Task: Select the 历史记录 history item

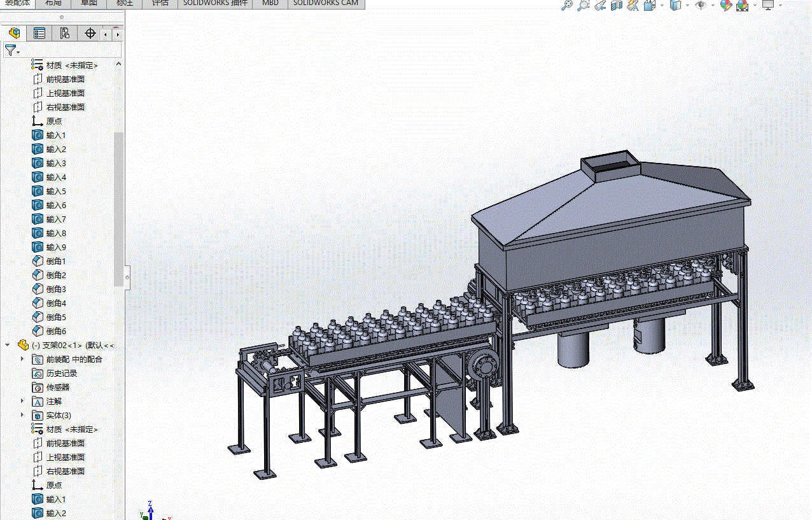Action: pyautogui.click(x=55, y=373)
